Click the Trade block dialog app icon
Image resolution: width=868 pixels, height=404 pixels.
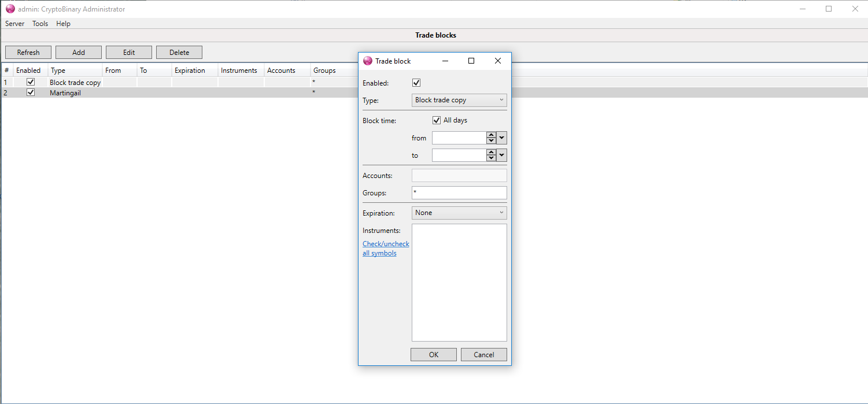click(x=367, y=61)
